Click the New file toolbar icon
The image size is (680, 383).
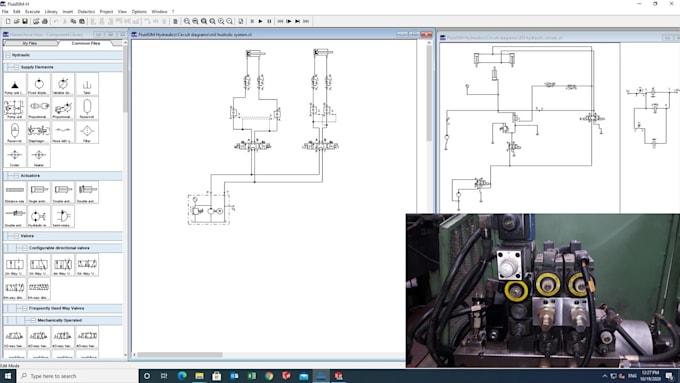tap(8, 21)
